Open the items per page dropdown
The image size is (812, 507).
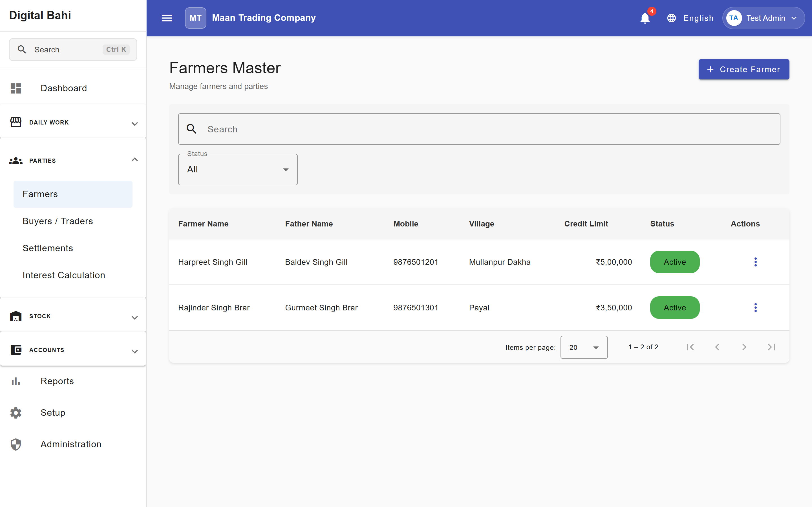tap(584, 347)
